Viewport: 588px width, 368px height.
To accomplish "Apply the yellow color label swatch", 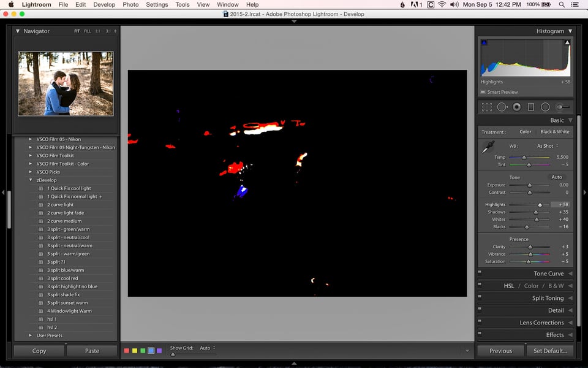I will point(135,351).
